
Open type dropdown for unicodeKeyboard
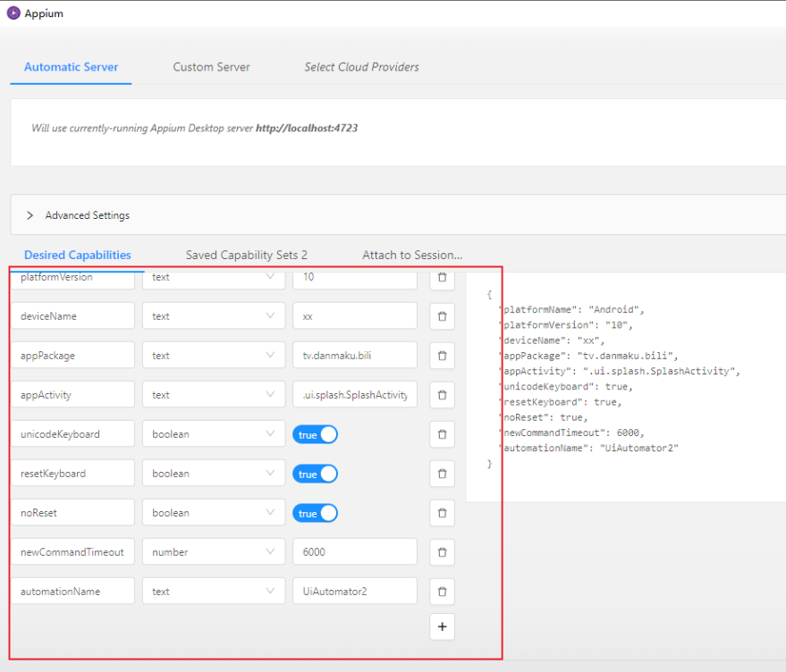tap(214, 434)
